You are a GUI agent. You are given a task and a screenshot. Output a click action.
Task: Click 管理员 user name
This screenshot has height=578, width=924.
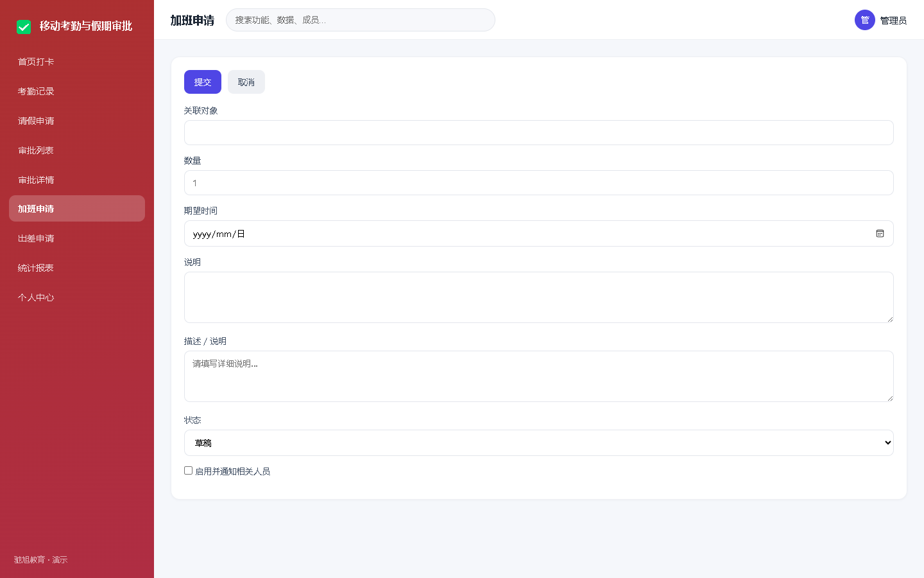tap(893, 21)
